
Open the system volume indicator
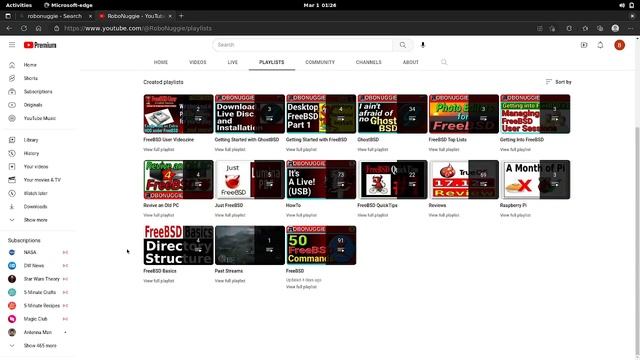pos(622,5)
